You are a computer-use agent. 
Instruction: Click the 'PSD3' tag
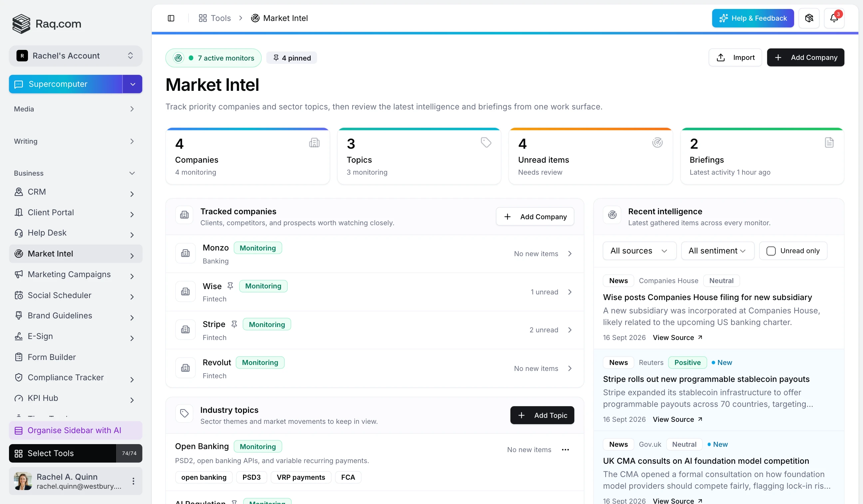(251, 477)
